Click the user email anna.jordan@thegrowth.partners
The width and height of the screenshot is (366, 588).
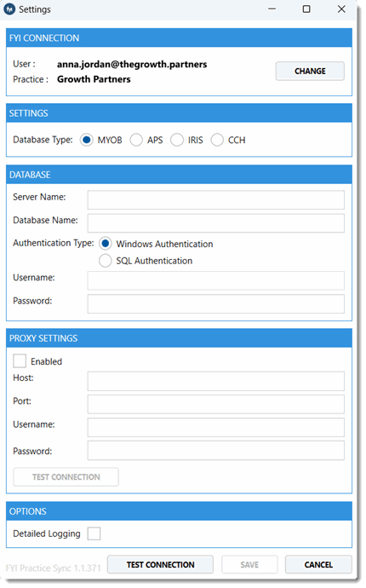(132, 64)
